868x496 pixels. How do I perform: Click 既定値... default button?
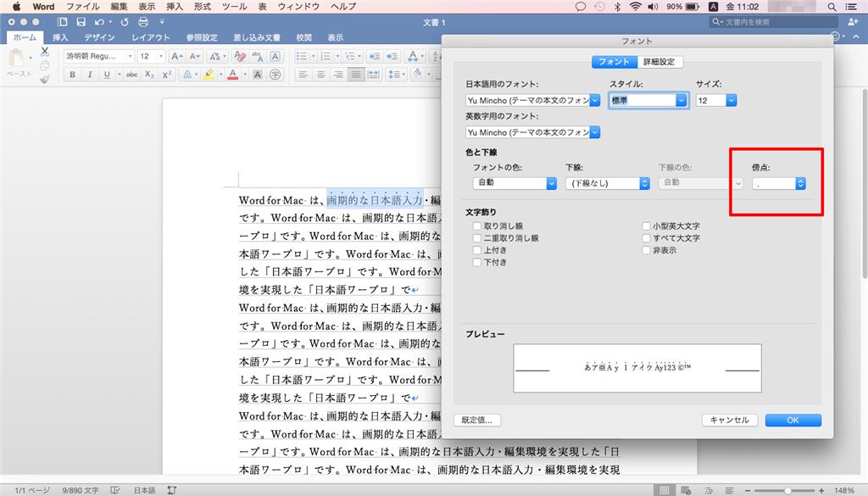pos(477,421)
